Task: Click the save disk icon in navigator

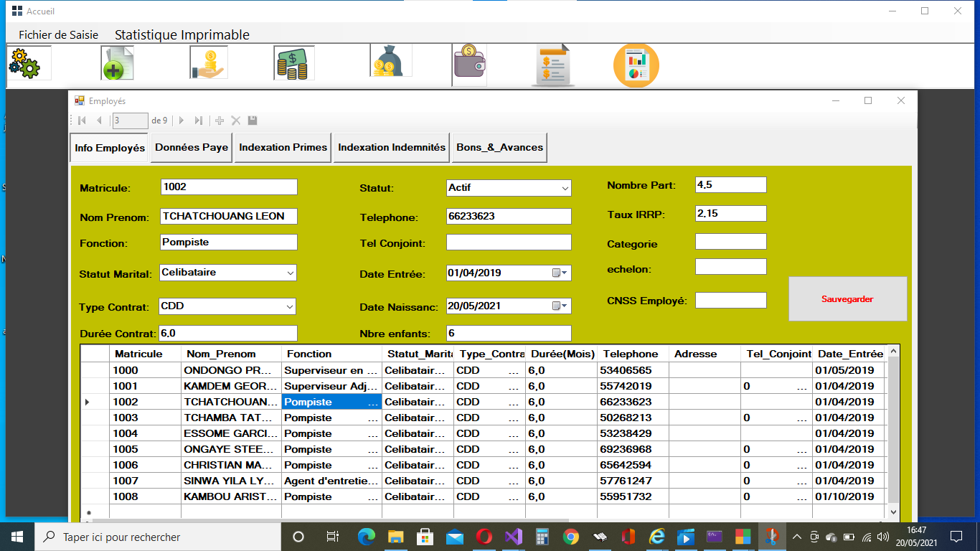Action: click(253, 121)
